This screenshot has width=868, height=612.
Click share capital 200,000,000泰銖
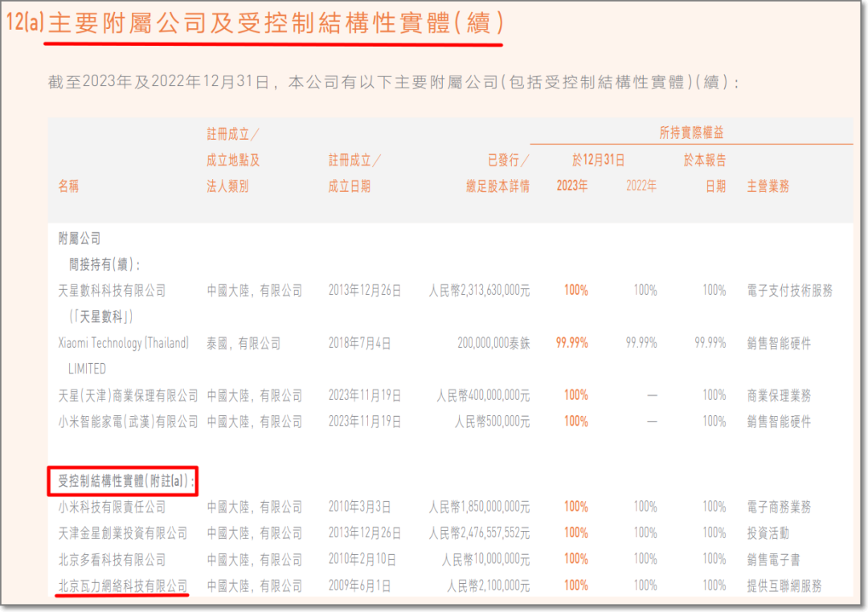click(493, 344)
